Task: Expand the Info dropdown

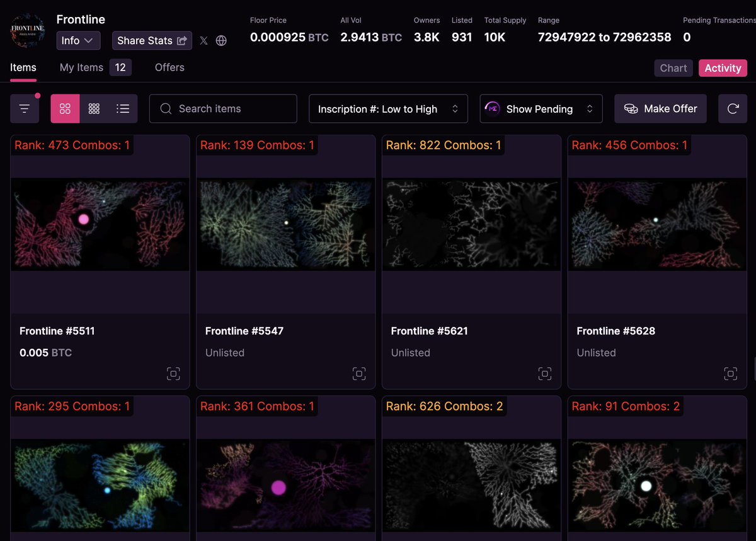Action: [x=78, y=40]
